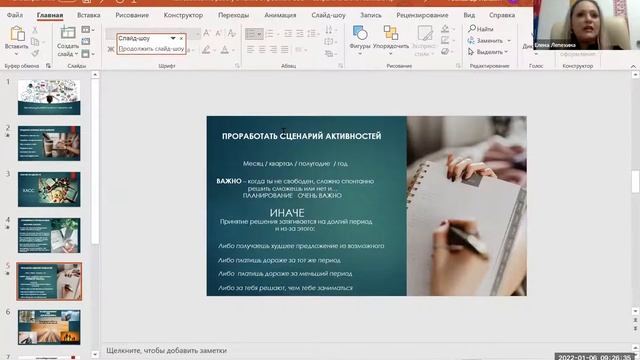
Task: Switch to the Запись tab
Action: click(371, 15)
